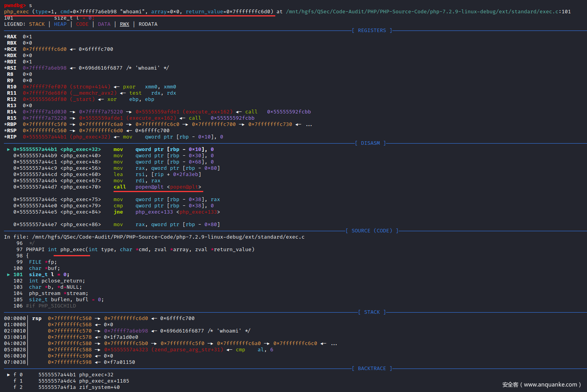Screen dimensions: 587x392
Task: Select the RWX legend label
Action: point(125,24)
